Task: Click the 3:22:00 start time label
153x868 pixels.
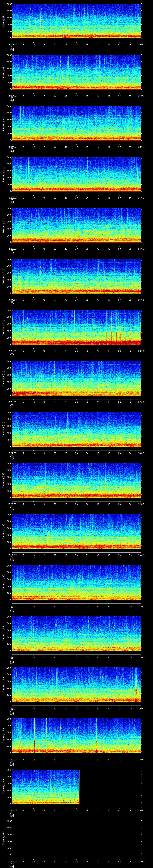Action: click(12, 198)
